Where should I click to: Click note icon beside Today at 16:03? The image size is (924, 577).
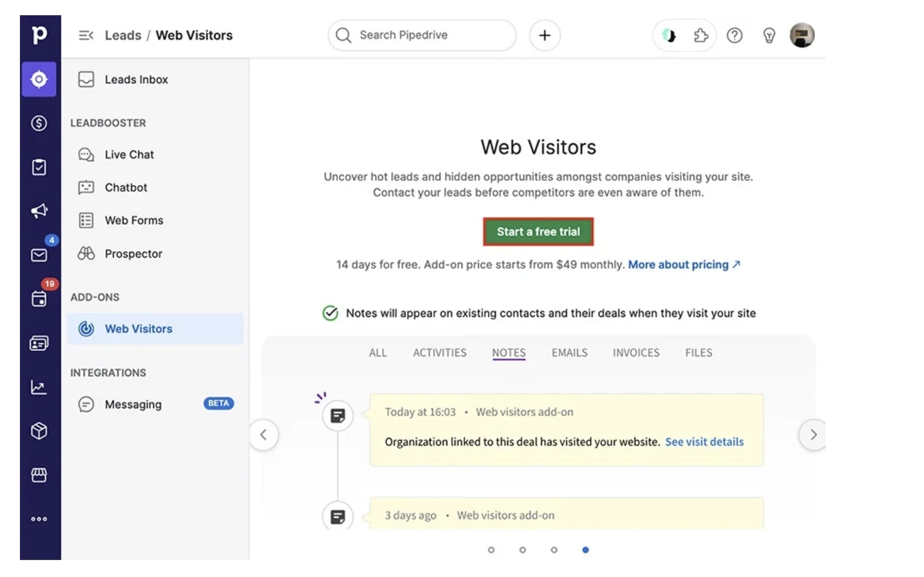coord(338,416)
